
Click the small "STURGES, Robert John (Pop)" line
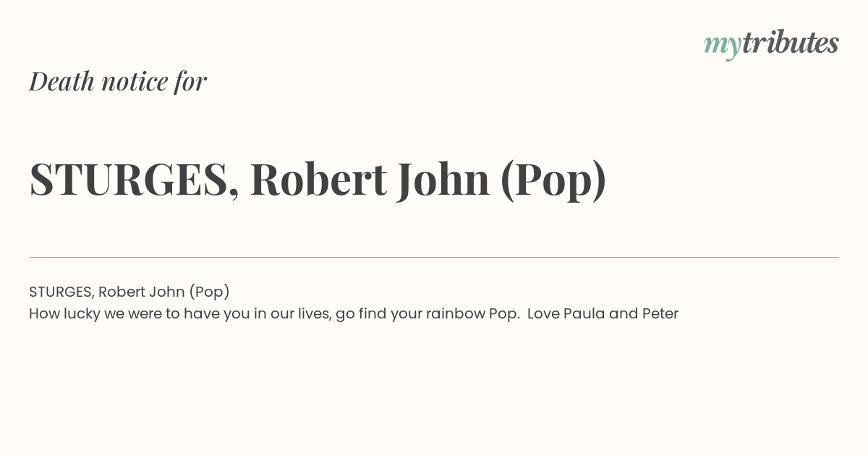coord(129,292)
